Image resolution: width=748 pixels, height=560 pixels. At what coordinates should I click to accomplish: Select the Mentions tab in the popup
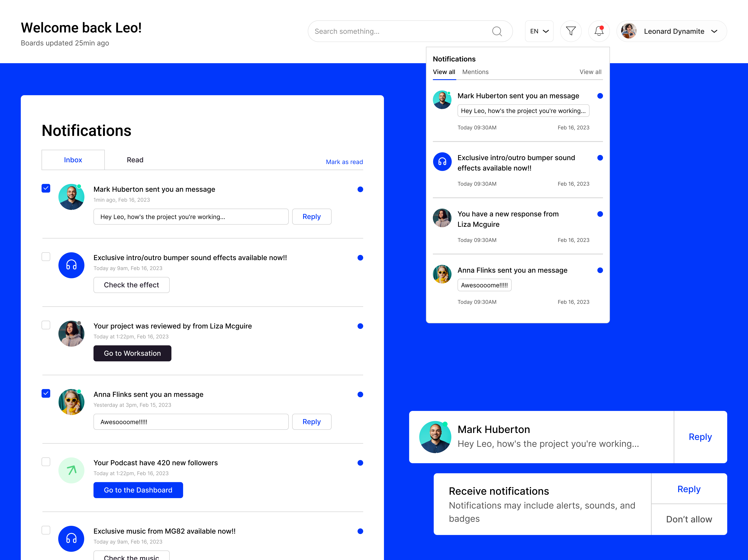[475, 72]
